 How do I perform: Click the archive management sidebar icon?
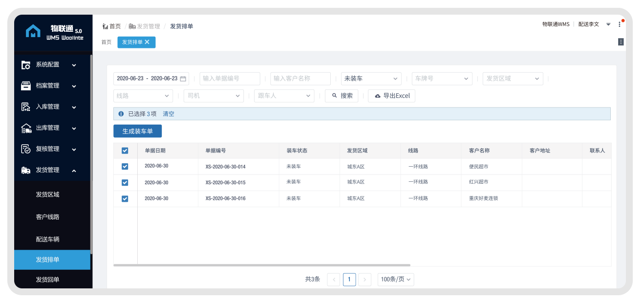26,86
